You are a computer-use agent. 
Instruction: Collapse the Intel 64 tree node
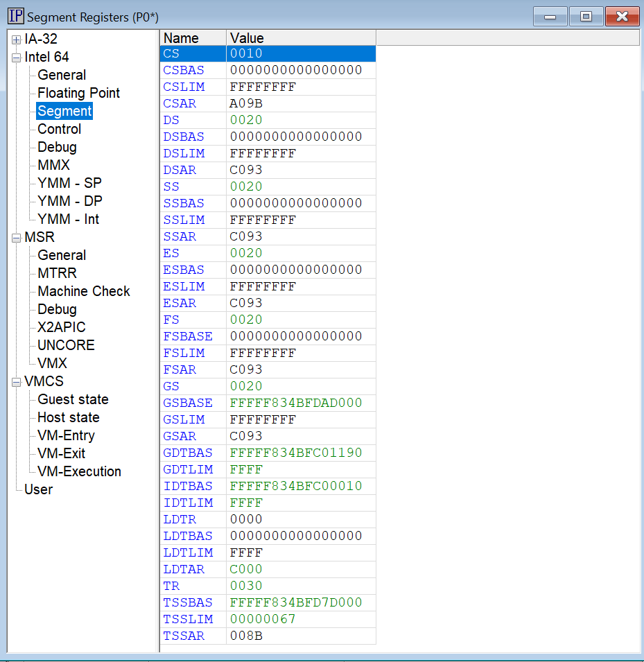click(x=16, y=58)
